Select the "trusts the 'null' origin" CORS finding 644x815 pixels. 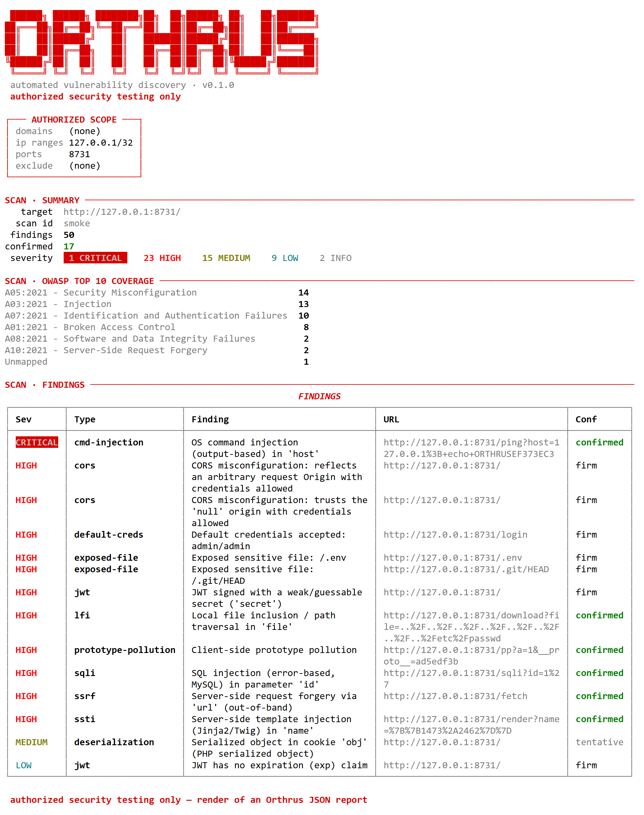point(279,511)
